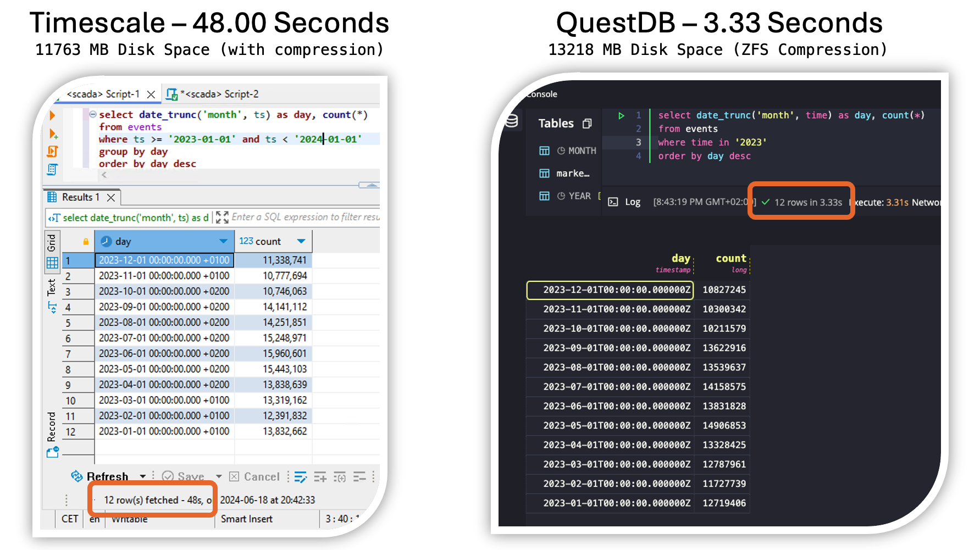The height and width of the screenshot is (550, 980).
Task: Select row number 6 header
Action: (78, 338)
